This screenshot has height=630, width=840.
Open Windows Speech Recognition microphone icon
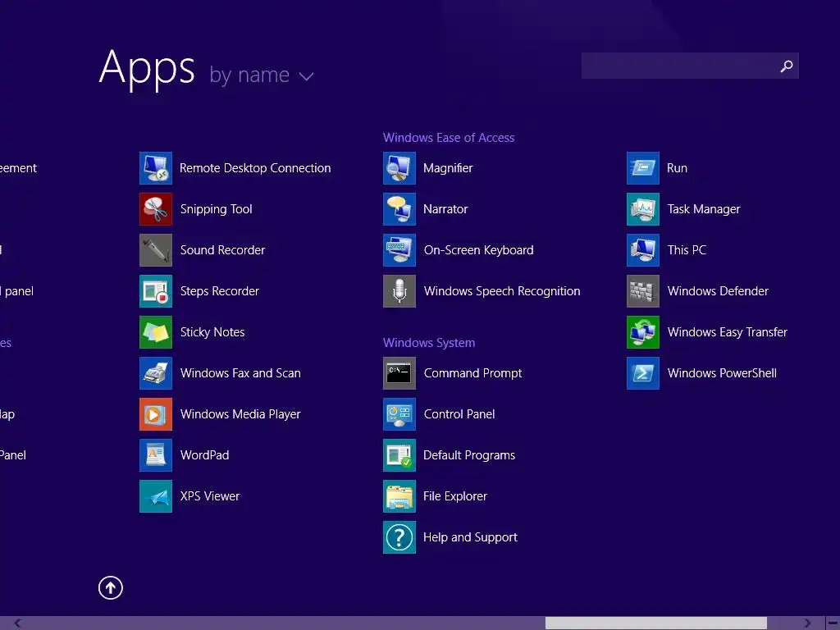(399, 291)
